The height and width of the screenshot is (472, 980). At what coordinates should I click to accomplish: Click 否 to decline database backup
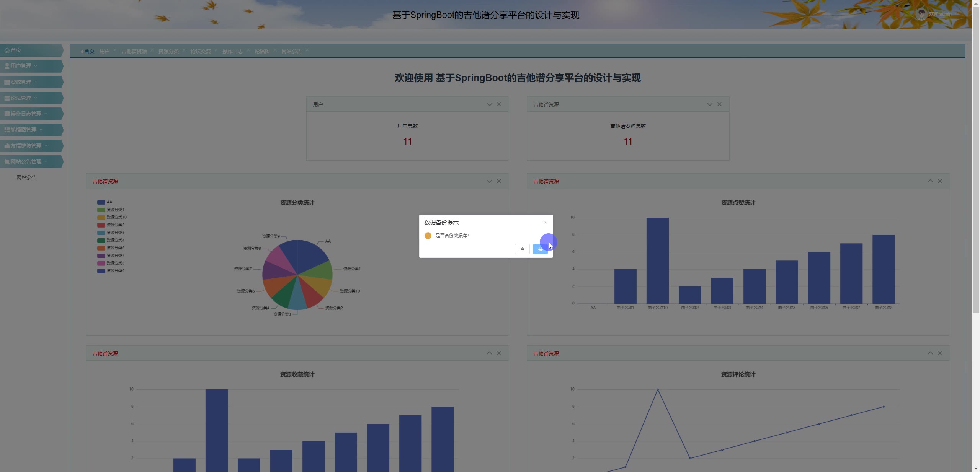[x=522, y=249]
